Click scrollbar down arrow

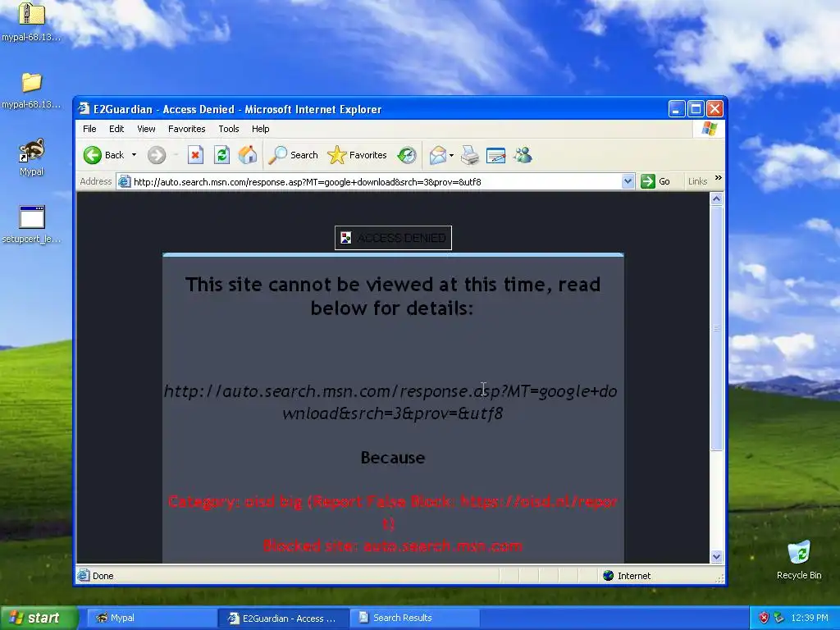click(716, 557)
